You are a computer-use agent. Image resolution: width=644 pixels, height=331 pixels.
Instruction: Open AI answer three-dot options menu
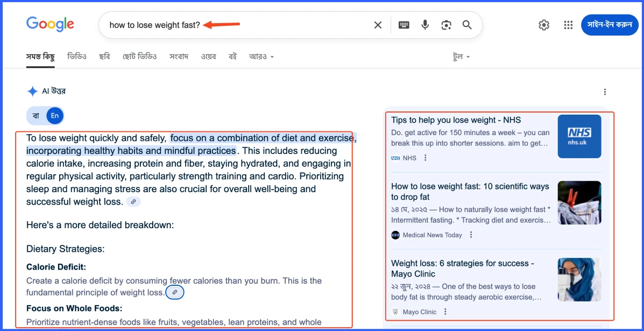(x=605, y=91)
